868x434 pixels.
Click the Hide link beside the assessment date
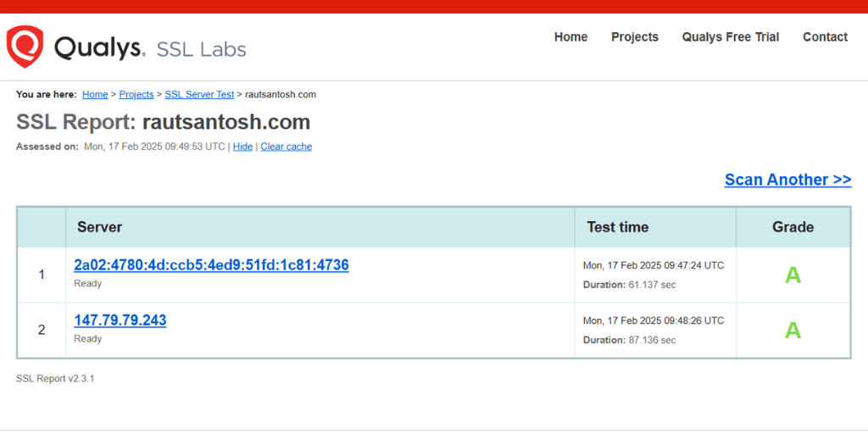click(242, 147)
